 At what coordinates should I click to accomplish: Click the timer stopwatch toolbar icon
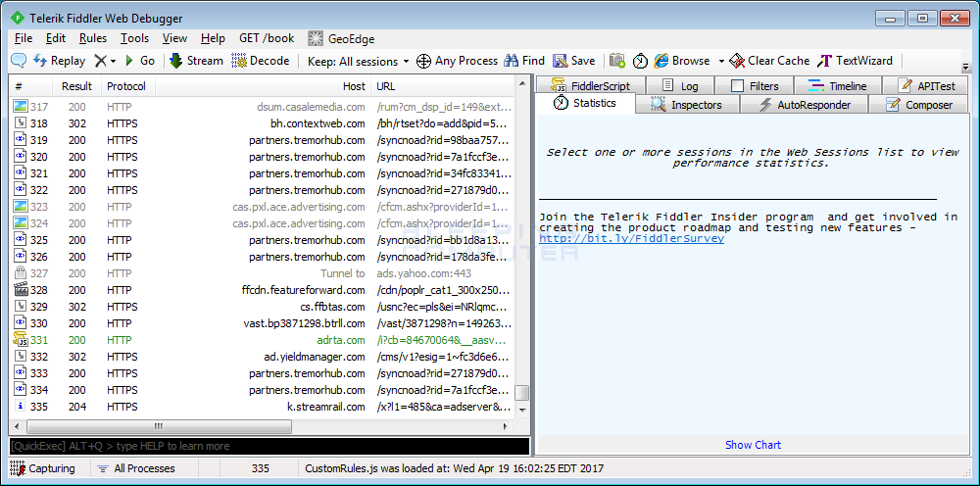coord(640,61)
